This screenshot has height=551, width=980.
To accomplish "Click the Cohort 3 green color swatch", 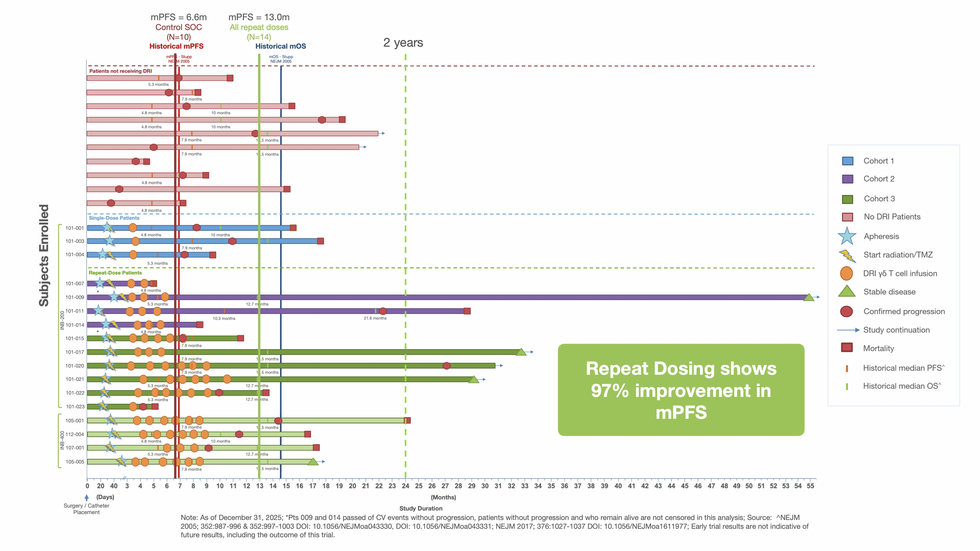I will (848, 199).
